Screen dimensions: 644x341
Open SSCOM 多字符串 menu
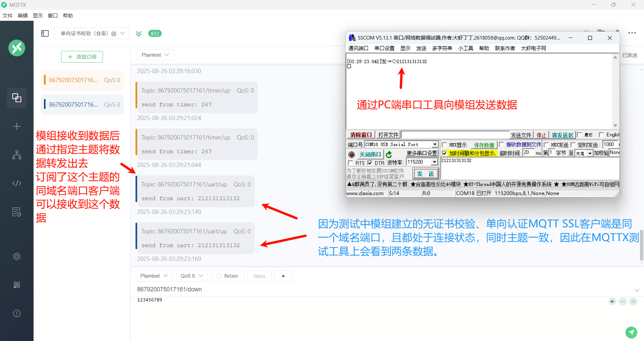442,48
